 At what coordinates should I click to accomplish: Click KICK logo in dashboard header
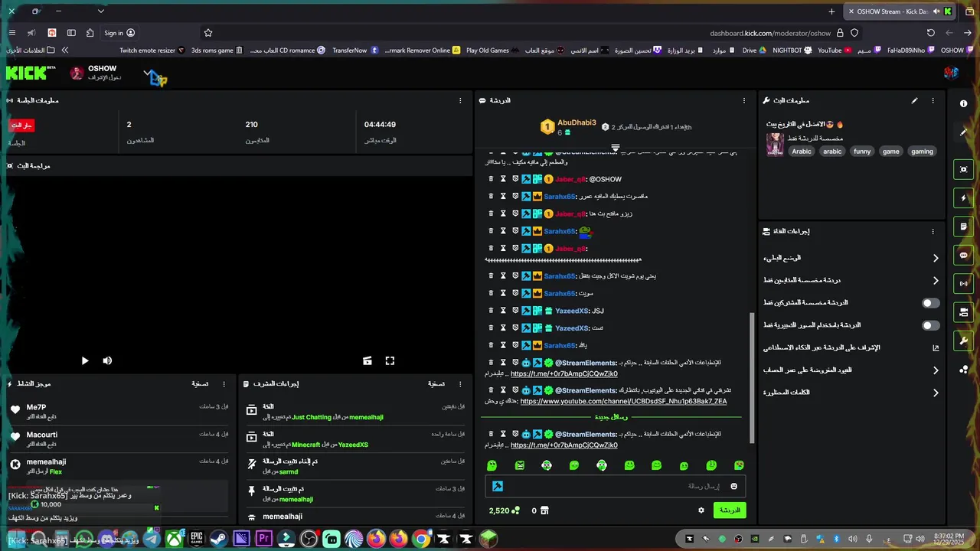pos(31,73)
